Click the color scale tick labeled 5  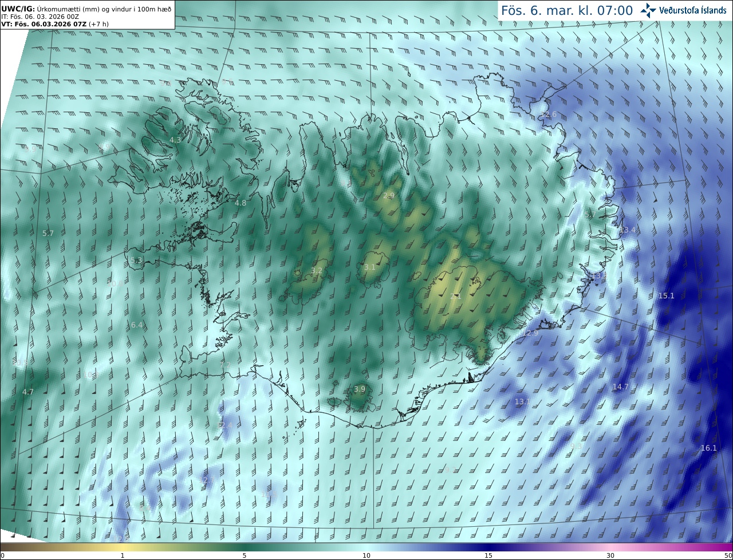point(245,555)
